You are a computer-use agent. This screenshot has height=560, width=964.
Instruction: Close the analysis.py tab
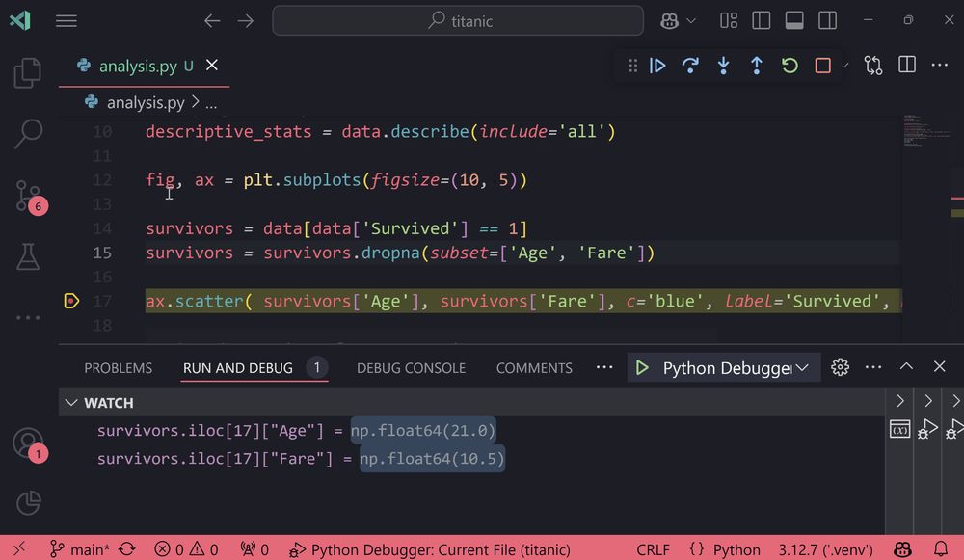(211, 66)
